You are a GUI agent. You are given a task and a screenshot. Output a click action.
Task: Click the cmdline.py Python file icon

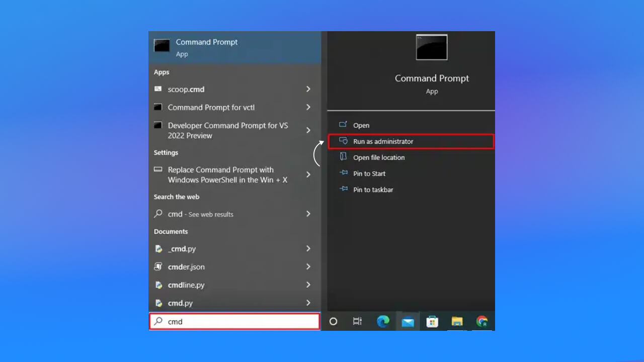(x=158, y=285)
